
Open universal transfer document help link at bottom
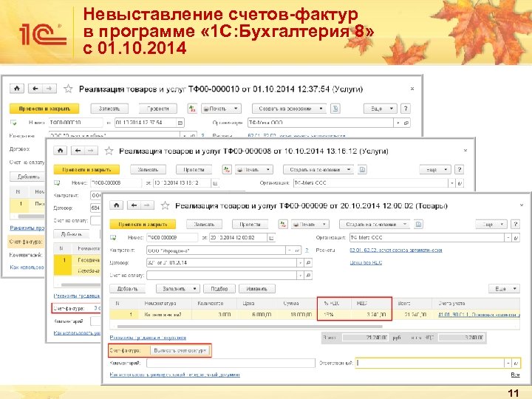click(174, 375)
